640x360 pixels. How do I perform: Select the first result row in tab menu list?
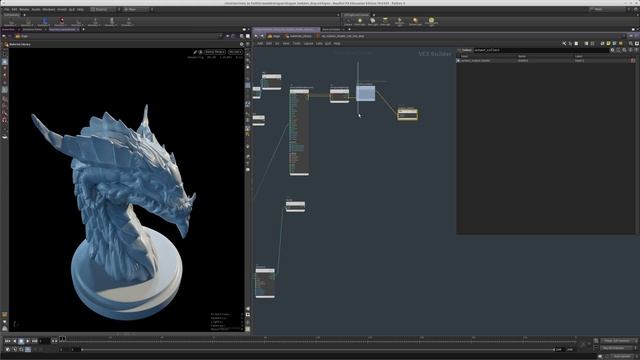545,60
